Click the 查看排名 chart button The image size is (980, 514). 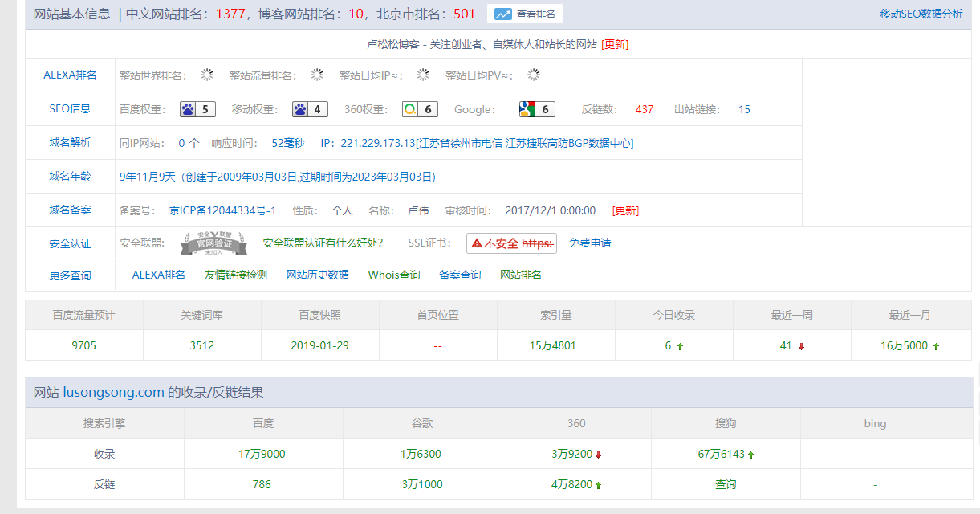(525, 14)
